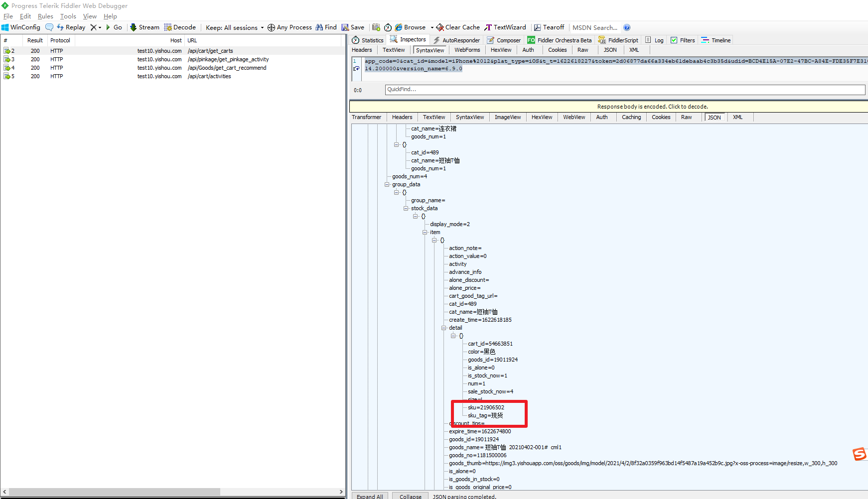Open the AutoResponder tab
868x499 pixels.
pyautogui.click(x=456, y=40)
